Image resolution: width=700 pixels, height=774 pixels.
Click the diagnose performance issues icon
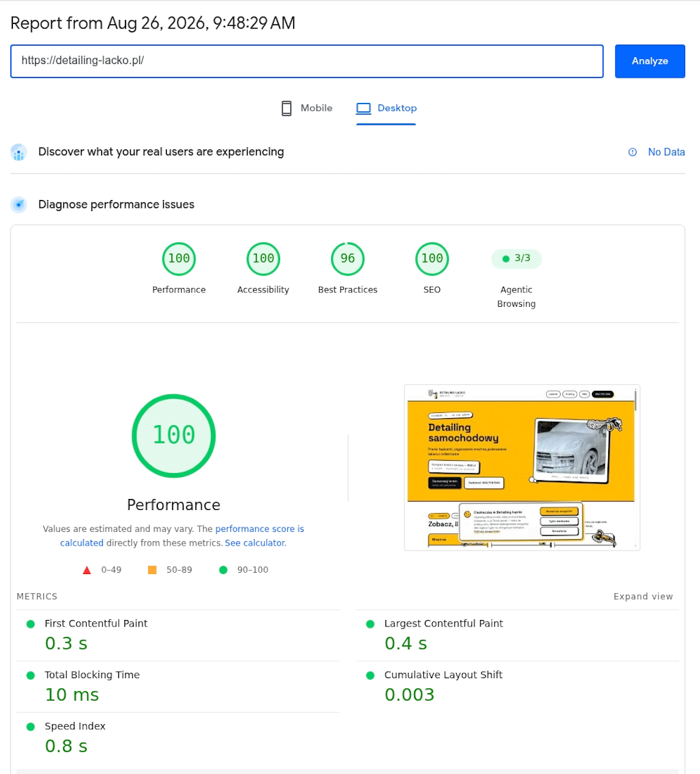(19, 205)
